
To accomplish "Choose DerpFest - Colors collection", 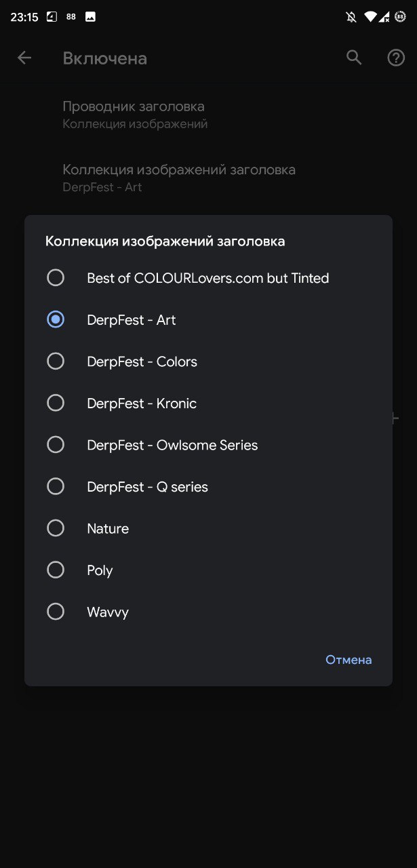I will point(56,361).
